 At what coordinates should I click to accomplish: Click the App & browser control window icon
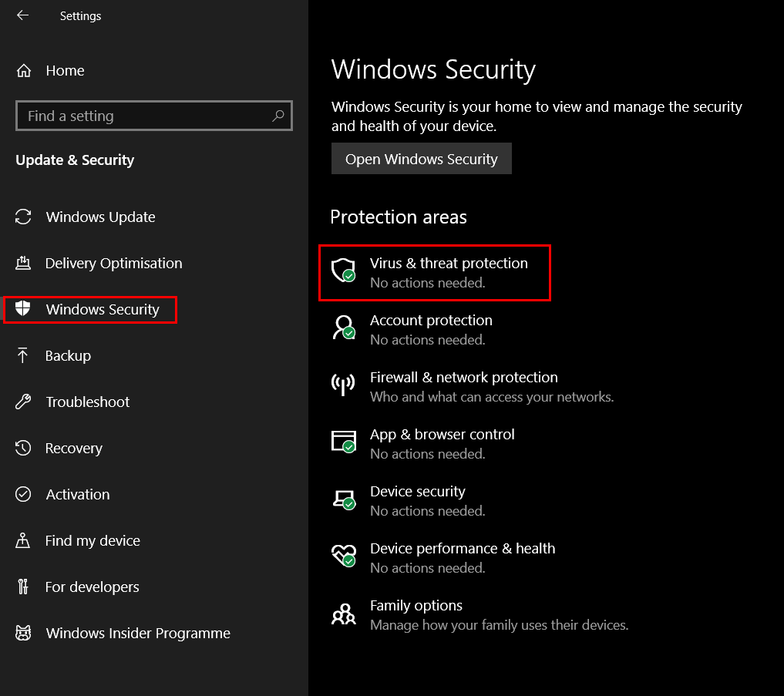[344, 442]
